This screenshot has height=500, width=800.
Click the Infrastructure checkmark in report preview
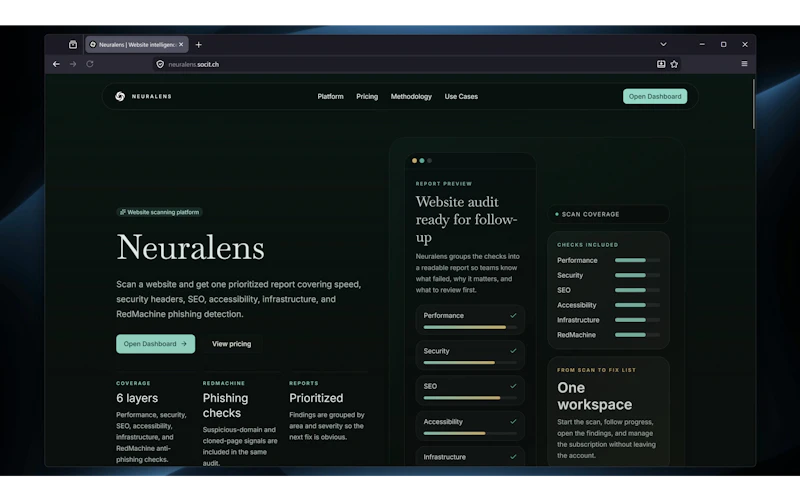point(513,457)
